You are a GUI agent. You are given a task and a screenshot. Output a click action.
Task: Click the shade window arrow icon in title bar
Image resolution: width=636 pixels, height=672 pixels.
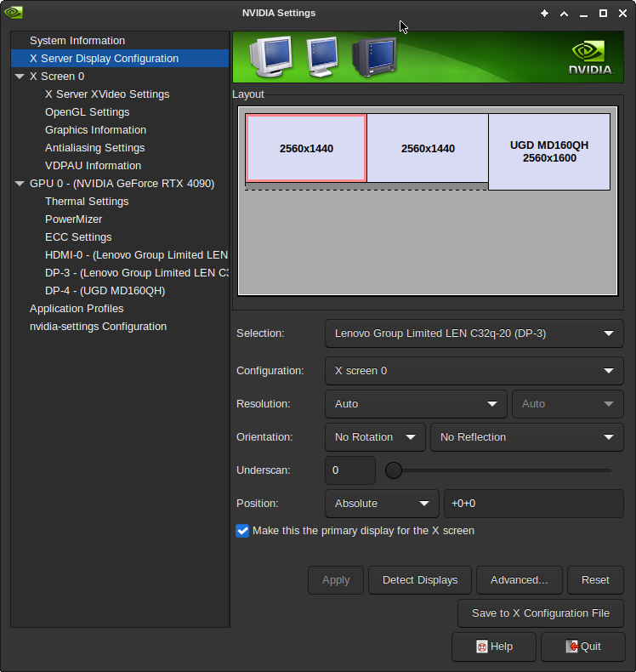click(564, 14)
